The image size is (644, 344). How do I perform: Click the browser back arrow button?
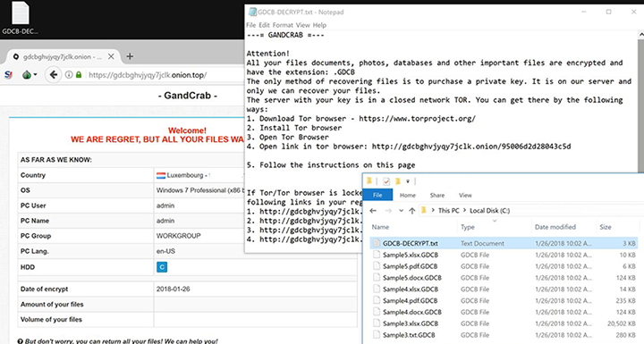tap(54, 75)
